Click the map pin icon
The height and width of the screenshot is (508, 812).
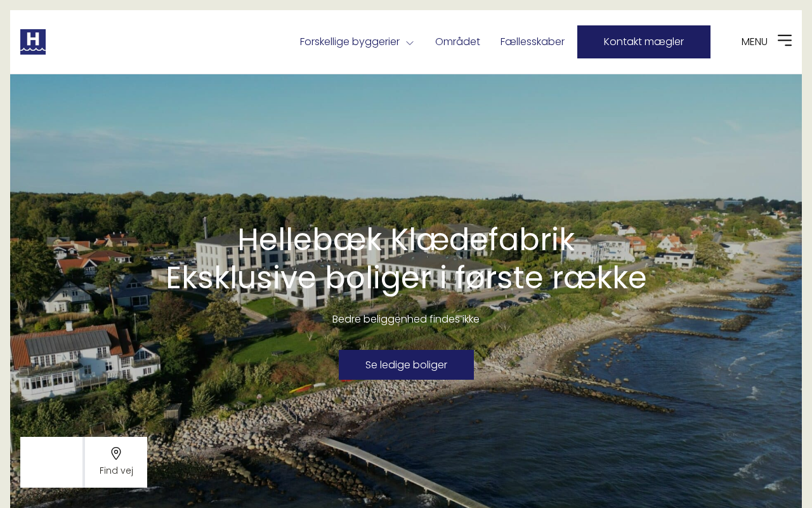(x=116, y=453)
